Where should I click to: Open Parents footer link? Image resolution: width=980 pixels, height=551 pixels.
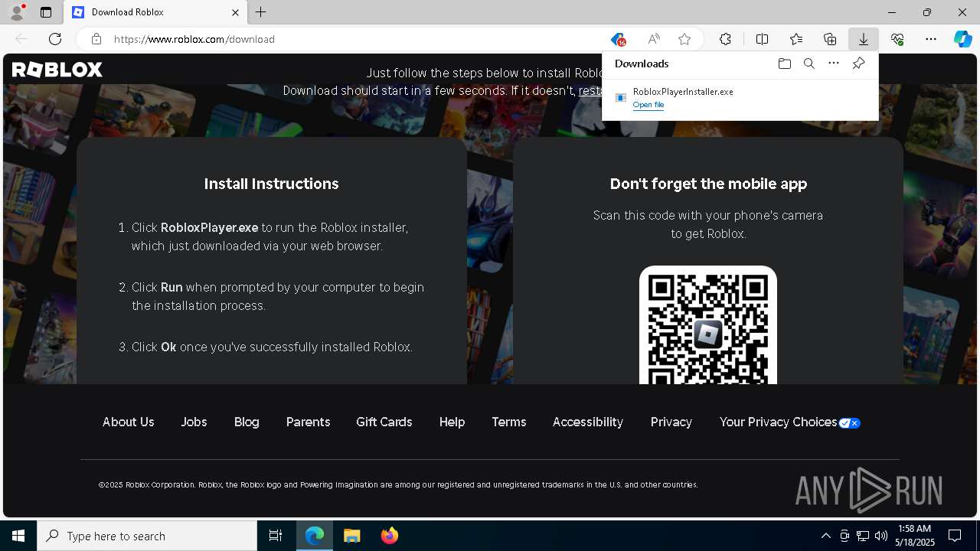(308, 422)
